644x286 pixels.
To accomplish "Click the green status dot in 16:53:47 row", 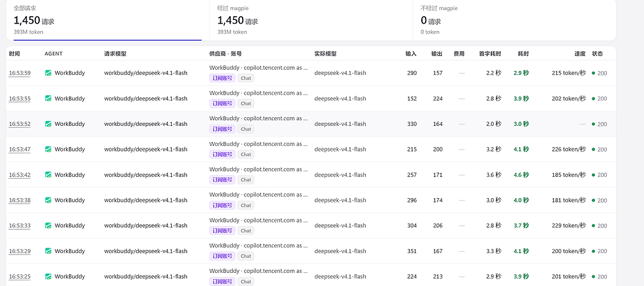I will pos(594,150).
